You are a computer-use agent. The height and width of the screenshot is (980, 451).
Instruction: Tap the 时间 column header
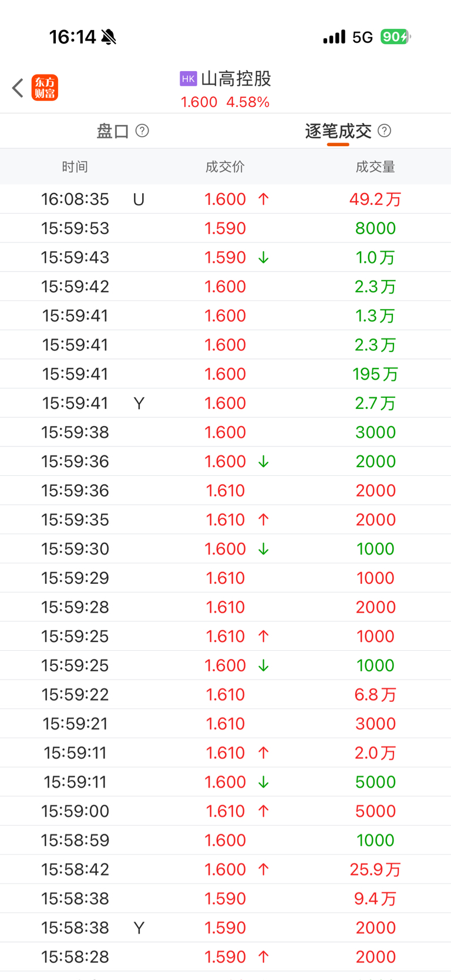[75, 167]
